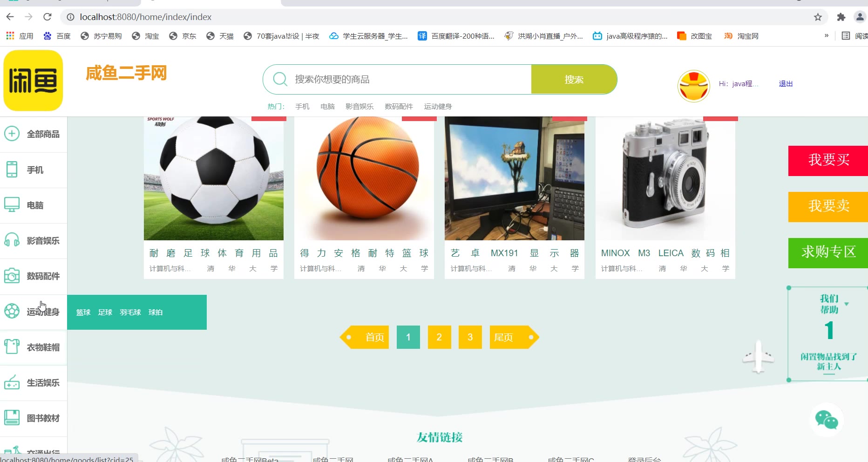This screenshot has height=462, width=868.
Task: Choose the 羽毛球 subcategory in the green flyout
Action: (x=130, y=313)
